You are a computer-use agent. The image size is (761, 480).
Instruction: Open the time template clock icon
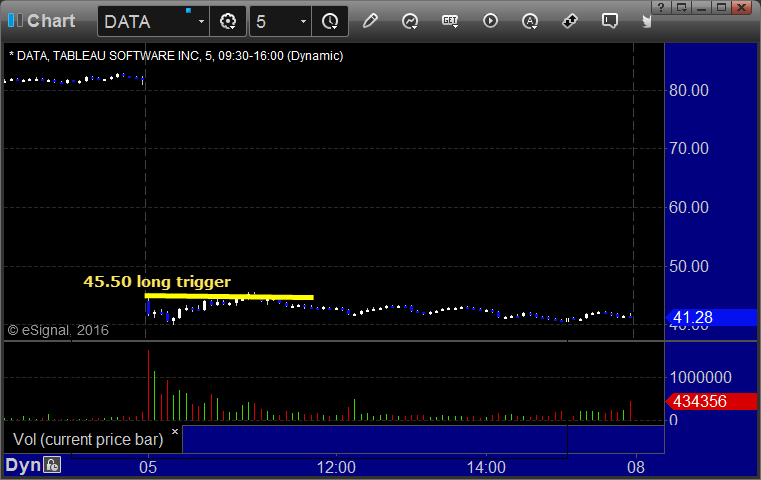point(330,21)
